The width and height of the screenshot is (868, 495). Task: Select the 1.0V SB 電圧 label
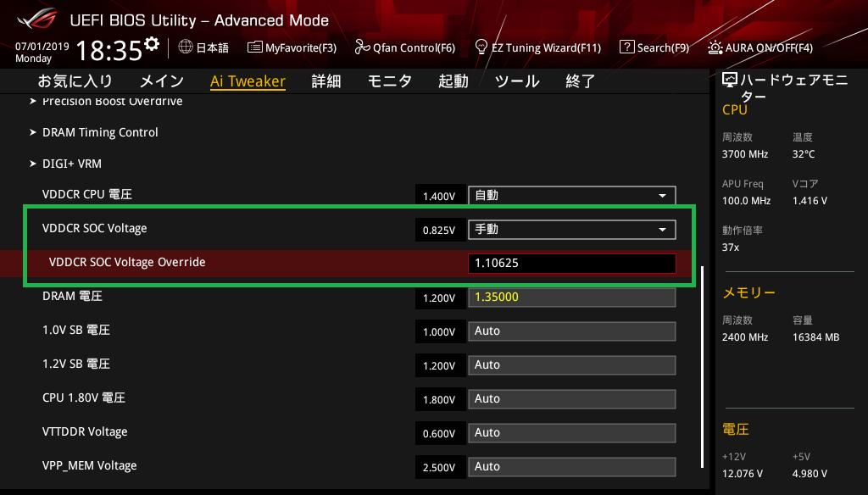pyautogui.click(x=76, y=330)
